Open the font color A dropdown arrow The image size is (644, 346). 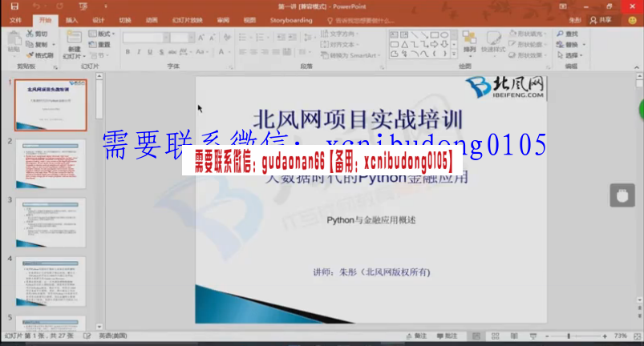(x=229, y=51)
